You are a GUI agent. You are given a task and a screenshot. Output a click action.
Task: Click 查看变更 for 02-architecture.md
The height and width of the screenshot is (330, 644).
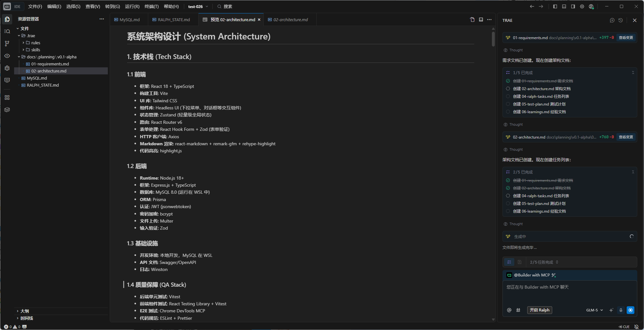626,137
